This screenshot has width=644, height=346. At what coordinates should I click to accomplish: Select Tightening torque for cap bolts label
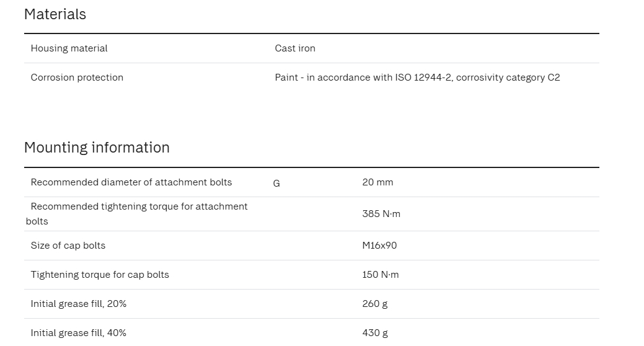(x=100, y=275)
